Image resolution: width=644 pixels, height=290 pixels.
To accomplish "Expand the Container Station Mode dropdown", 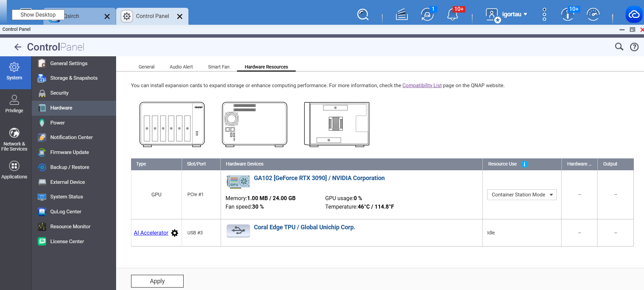I will pos(521,195).
